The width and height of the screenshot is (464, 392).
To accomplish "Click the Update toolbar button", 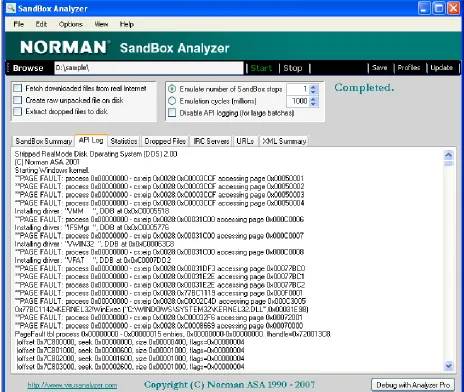I will point(442,68).
